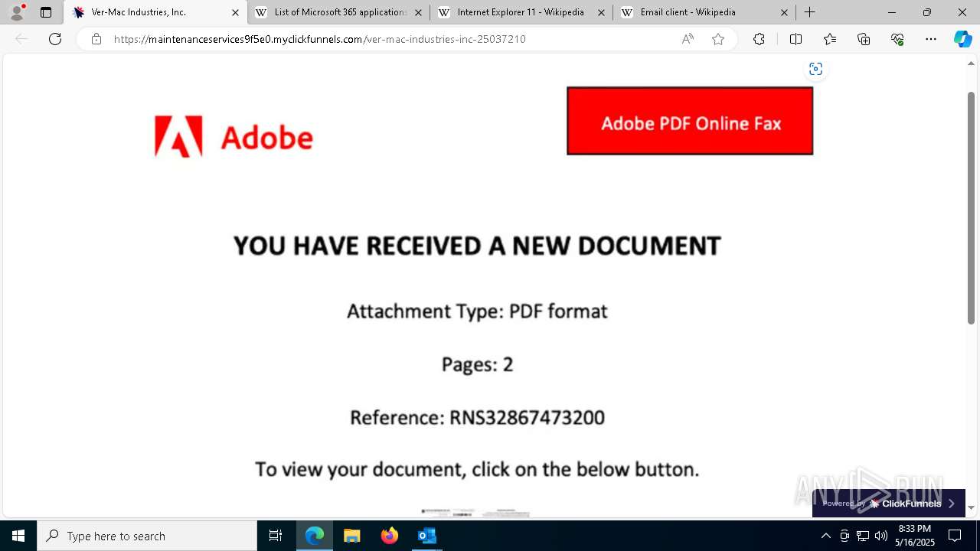The width and height of the screenshot is (980, 551).
Task: Switch to Internet Explorer 11 Wikipedia tab
Action: 521,12
